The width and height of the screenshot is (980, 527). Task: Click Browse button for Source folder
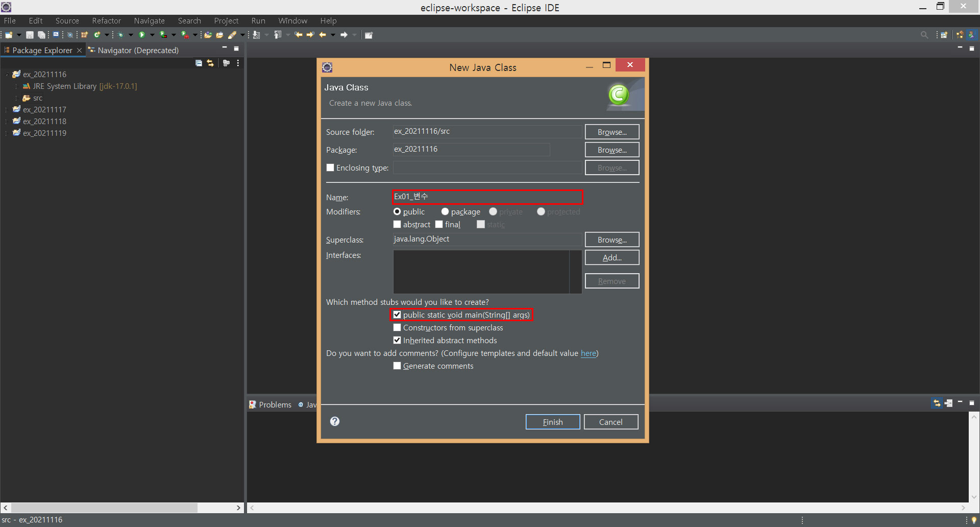tap(612, 132)
